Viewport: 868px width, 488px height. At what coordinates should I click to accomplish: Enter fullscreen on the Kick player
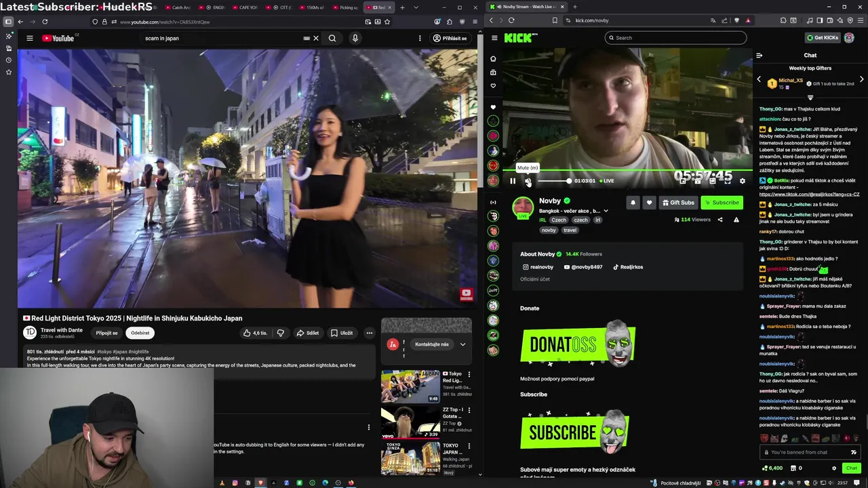(728, 181)
